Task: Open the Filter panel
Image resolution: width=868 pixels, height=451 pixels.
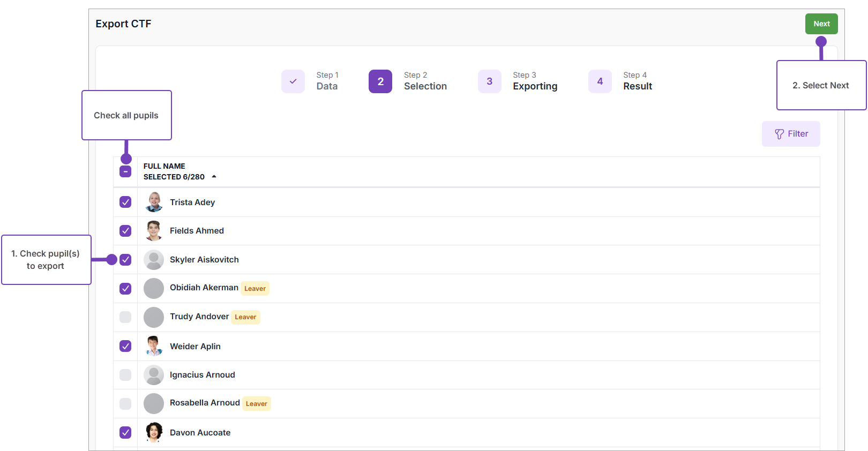Action: 791,134
